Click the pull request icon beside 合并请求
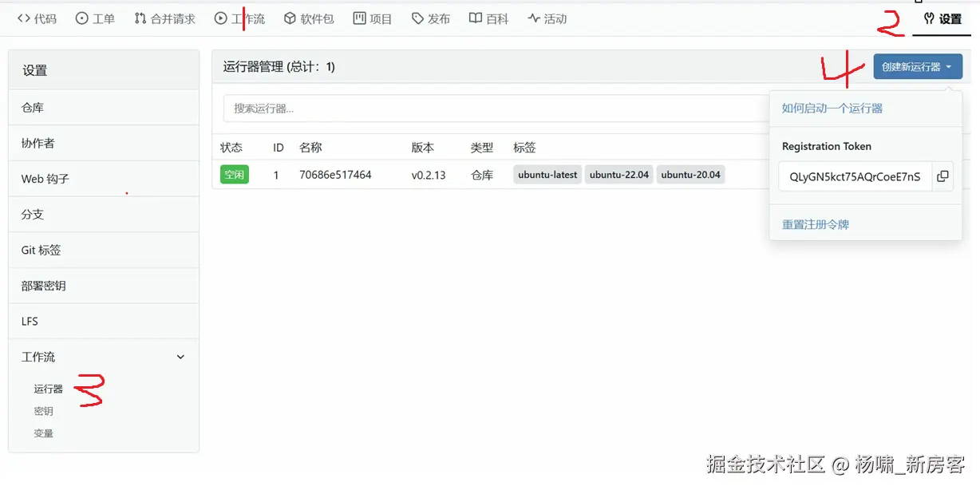Screen dimensions: 980x490 point(140,18)
